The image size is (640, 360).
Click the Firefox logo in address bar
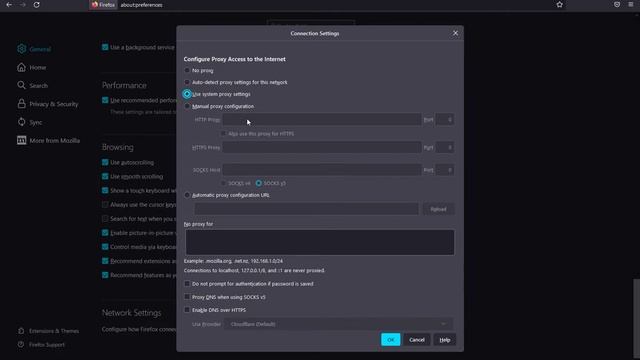[95, 5]
